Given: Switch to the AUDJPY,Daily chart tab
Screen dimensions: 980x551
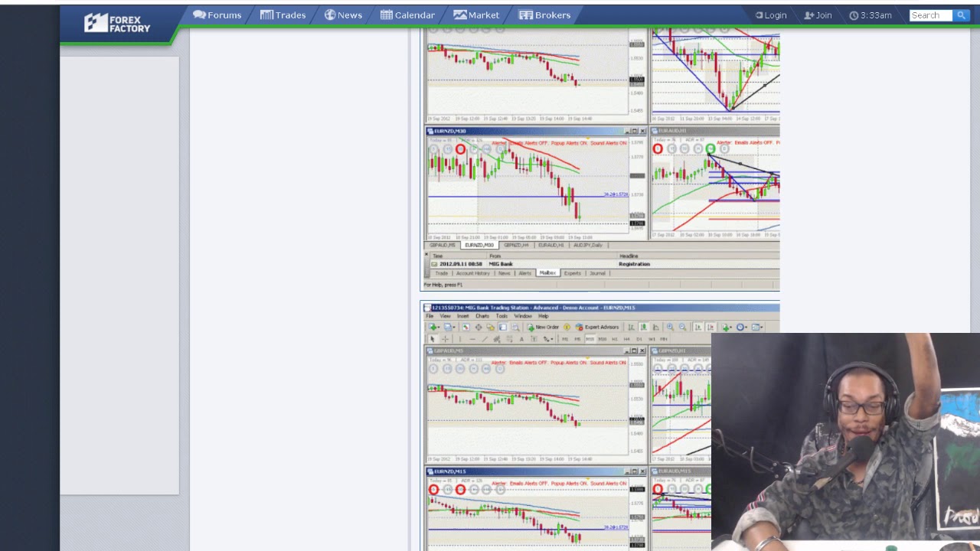Looking at the screenshot, I should pos(588,245).
